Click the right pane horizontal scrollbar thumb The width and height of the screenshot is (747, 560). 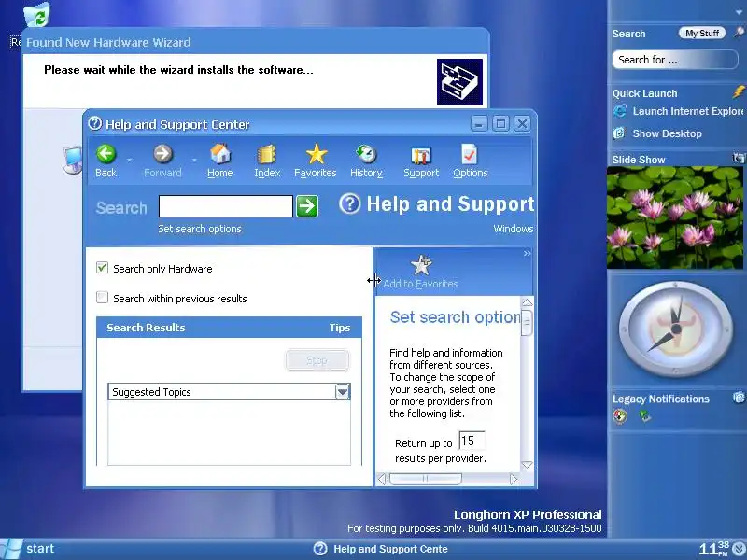(x=426, y=479)
